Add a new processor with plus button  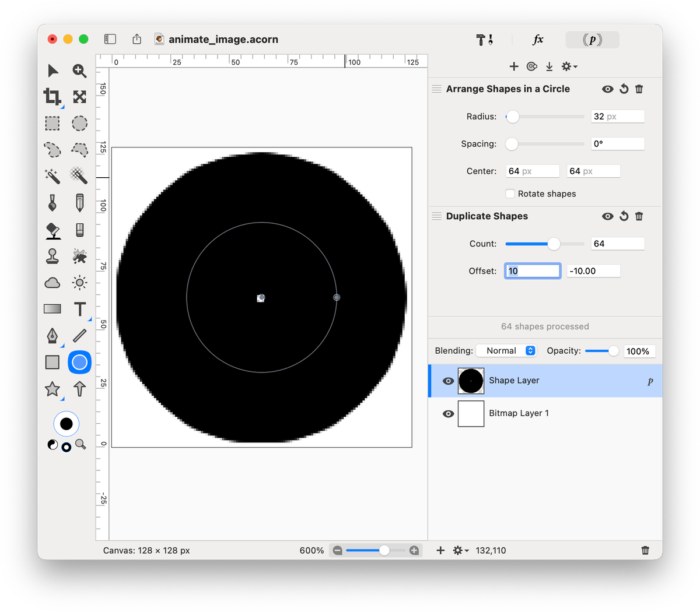click(x=514, y=66)
